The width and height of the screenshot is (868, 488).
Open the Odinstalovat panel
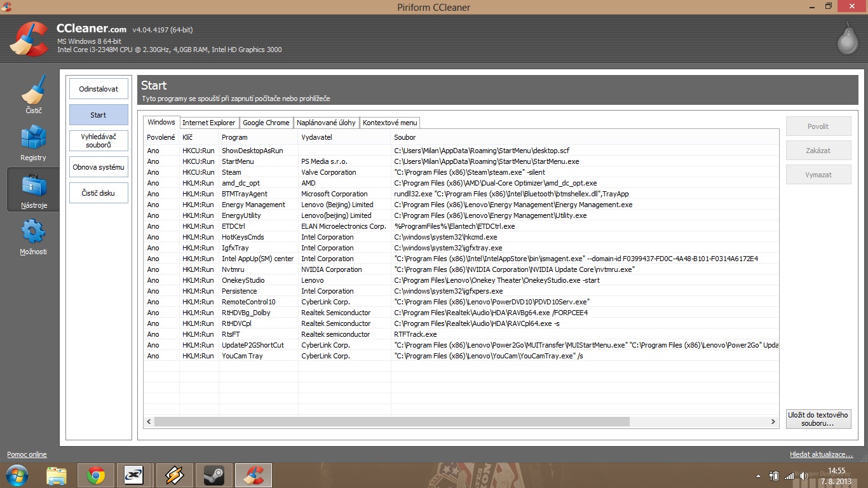click(98, 89)
